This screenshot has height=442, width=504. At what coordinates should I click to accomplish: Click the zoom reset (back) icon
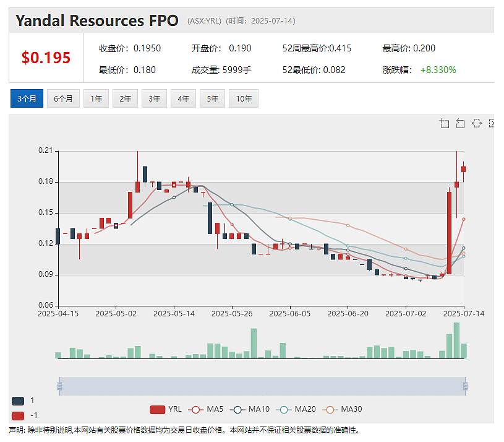pos(460,123)
